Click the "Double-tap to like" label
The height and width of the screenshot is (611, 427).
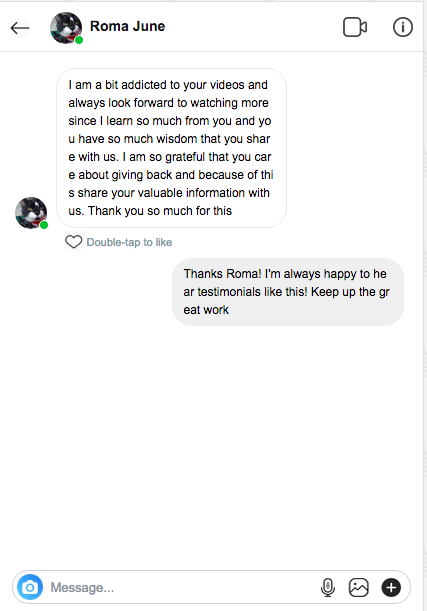point(129,242)
